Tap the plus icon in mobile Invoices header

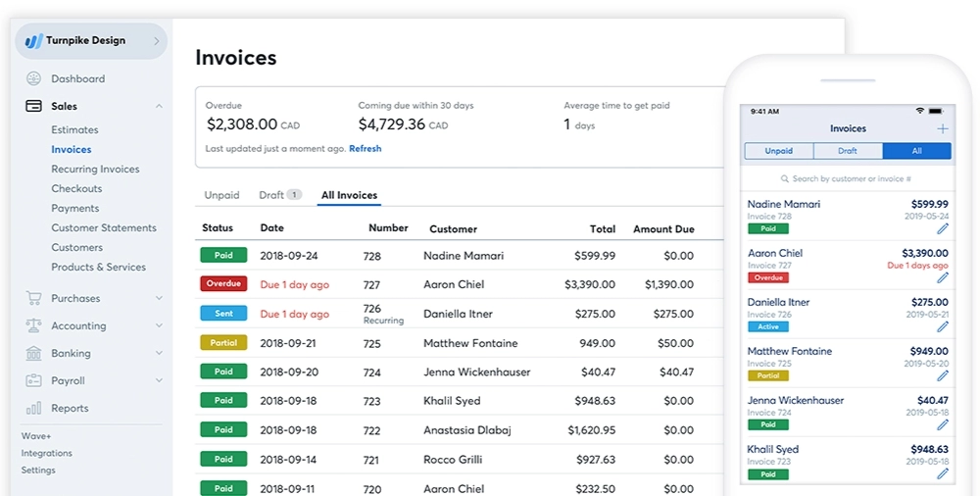coord(942,128)
